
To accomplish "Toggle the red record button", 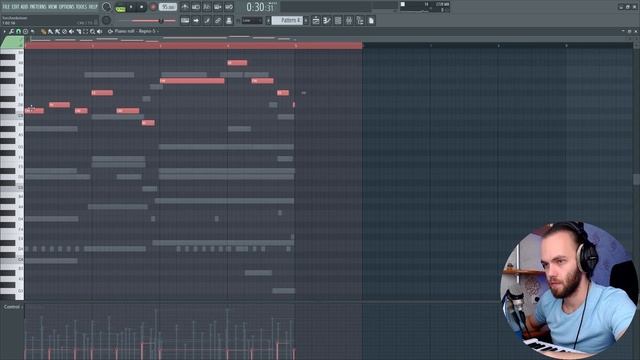I will [x=153, y=7].
